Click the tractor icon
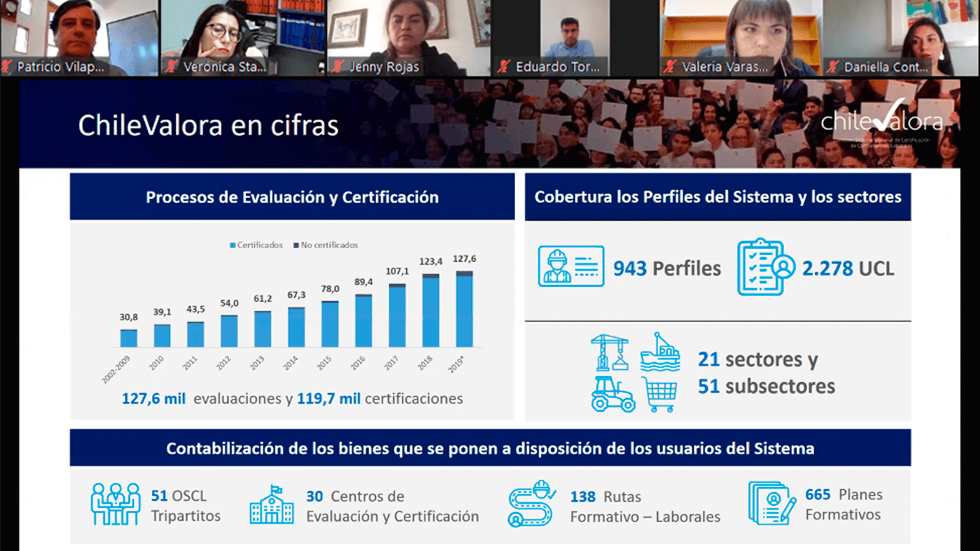Viewport: 980px width, 551px height. 613,395
